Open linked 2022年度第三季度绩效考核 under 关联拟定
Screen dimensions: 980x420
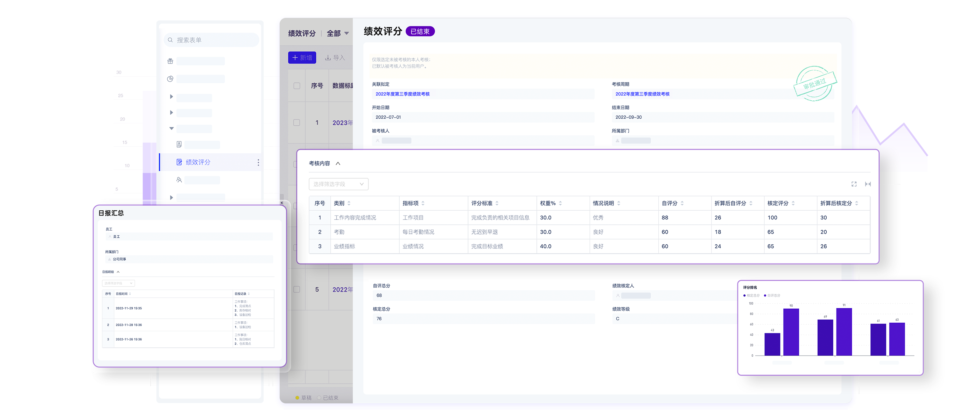(402, 94)
